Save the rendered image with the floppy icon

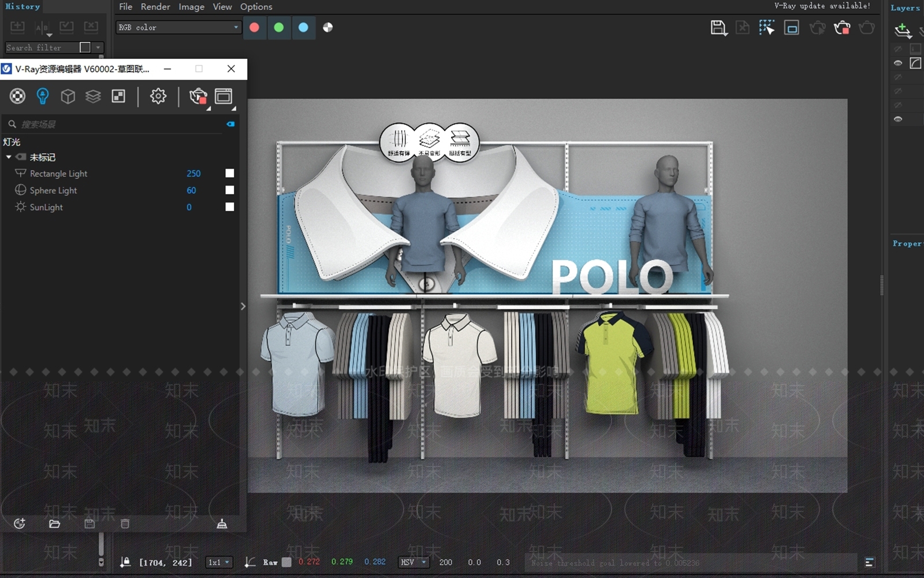(718, 28)
